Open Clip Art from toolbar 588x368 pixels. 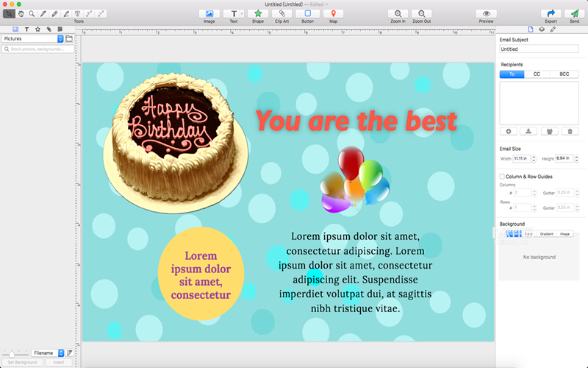coord(282,14)
